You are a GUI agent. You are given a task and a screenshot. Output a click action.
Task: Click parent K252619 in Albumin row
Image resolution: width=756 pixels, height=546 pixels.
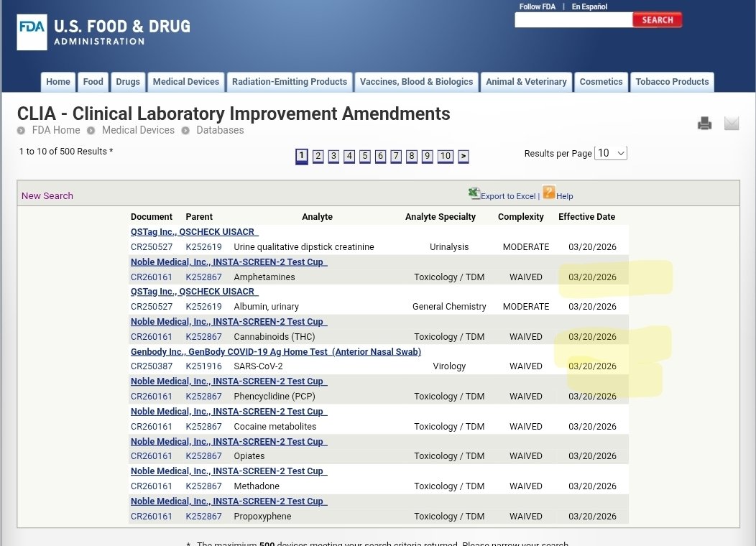[x=203, y=307]
